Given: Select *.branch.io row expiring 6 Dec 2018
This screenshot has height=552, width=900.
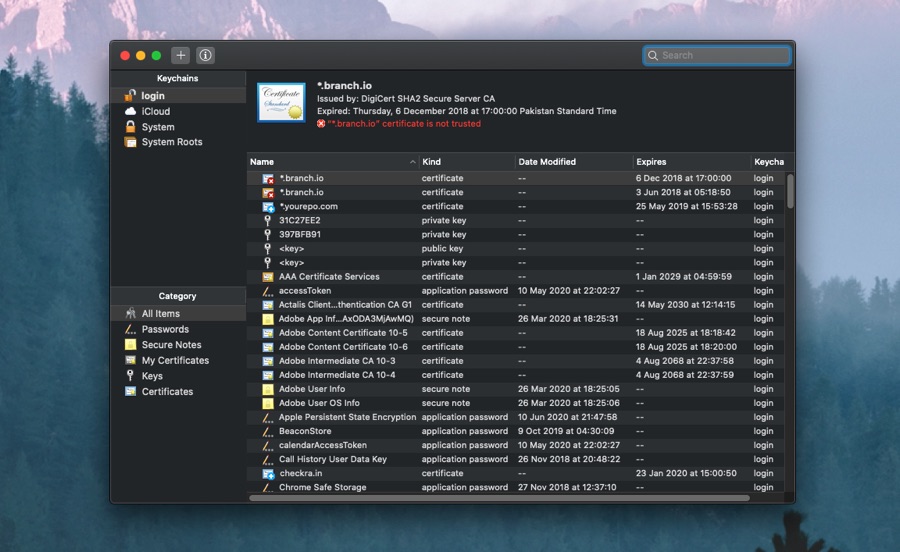Looking at the screenshot, I should 515,178.
